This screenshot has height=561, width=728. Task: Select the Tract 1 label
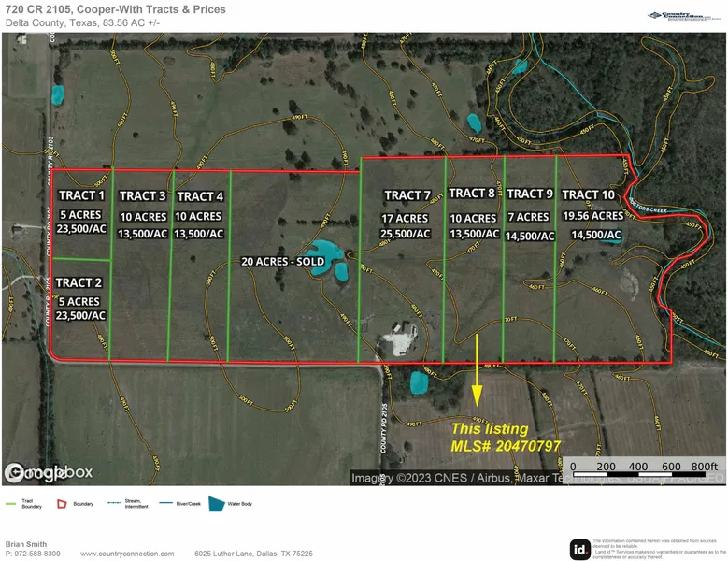pyautogui.click(x=81, y=195)
